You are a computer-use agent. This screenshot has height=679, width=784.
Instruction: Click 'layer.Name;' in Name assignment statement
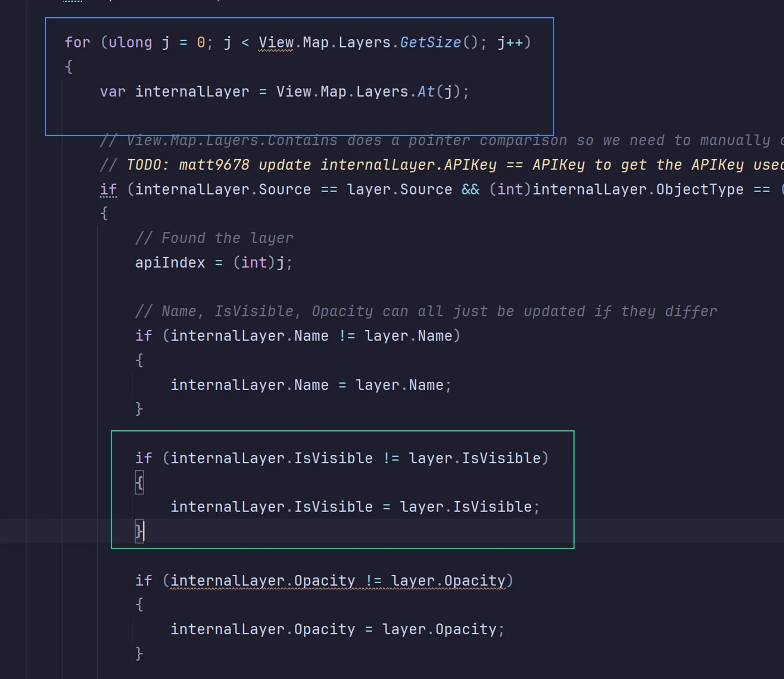[404, 385]
